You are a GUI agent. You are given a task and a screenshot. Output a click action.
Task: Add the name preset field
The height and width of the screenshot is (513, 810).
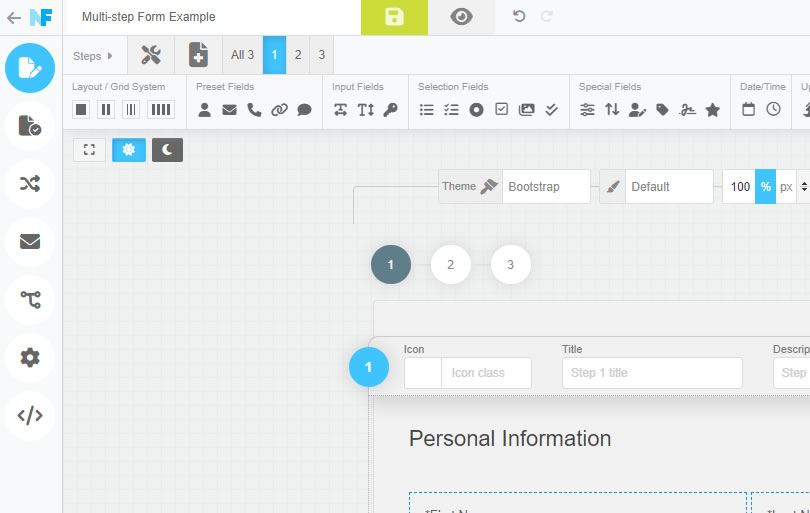click(205, 110)
